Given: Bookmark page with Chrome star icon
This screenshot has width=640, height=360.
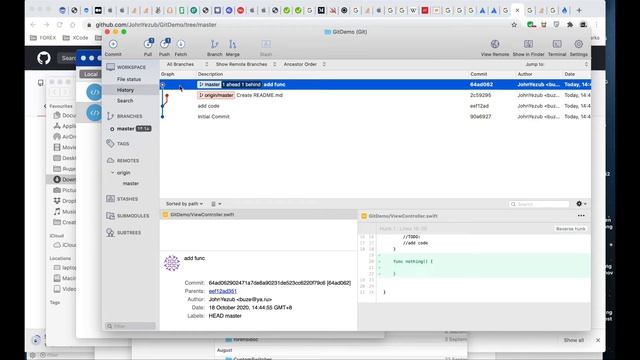Looking at the screenshot, I should point(514,25).
